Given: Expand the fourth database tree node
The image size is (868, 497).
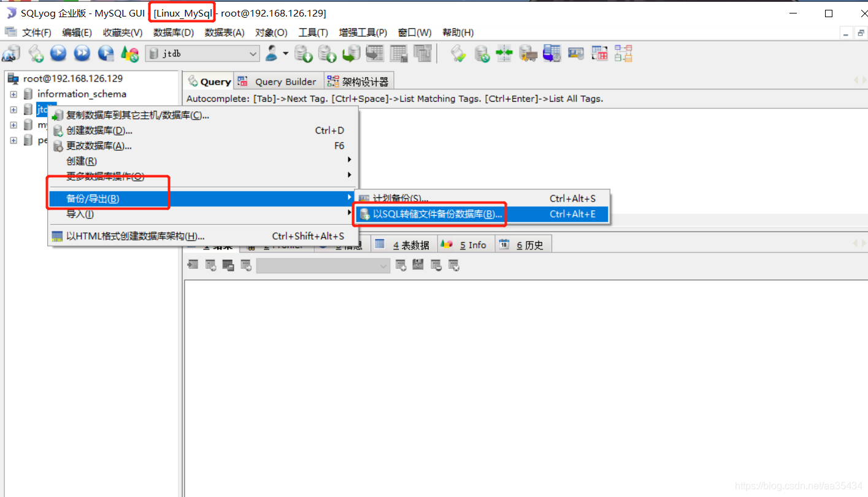Looking at the screenshot, I should click(13, 140).
